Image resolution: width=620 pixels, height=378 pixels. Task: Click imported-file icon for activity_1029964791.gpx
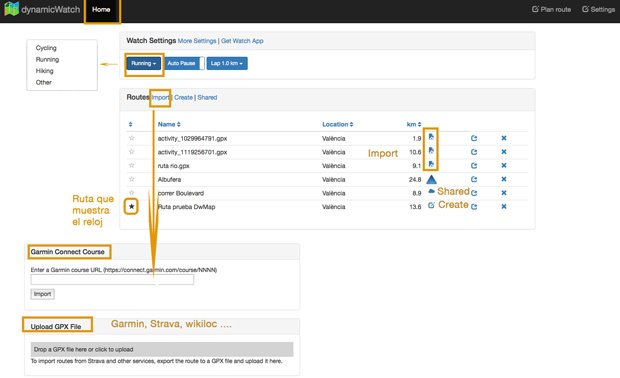pos(431,137)
